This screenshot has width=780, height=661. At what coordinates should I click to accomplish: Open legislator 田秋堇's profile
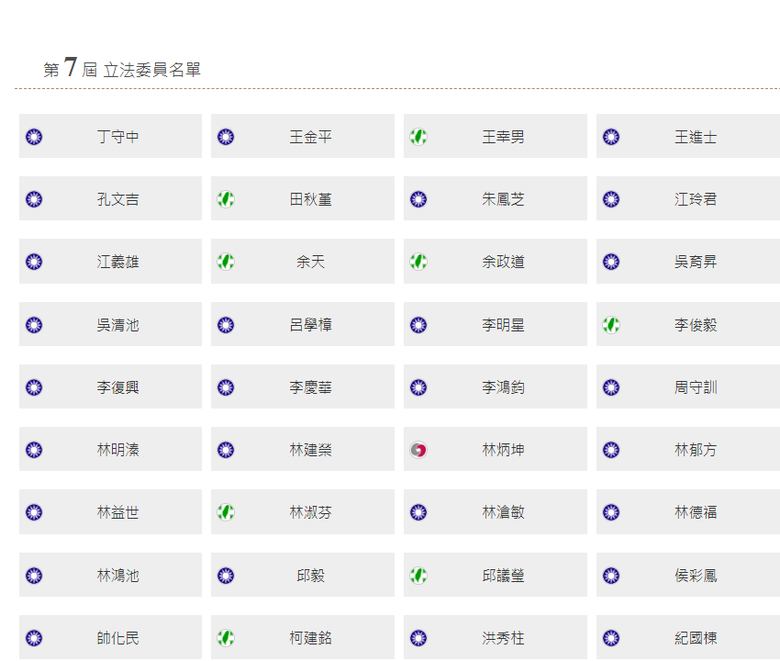coord(310,199)
